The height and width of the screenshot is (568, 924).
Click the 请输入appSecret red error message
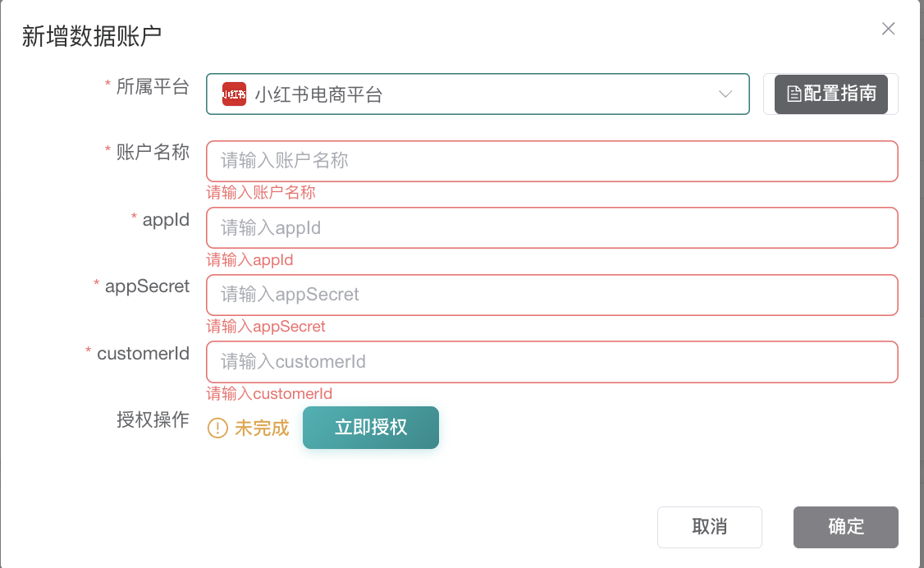pos(266,327)
